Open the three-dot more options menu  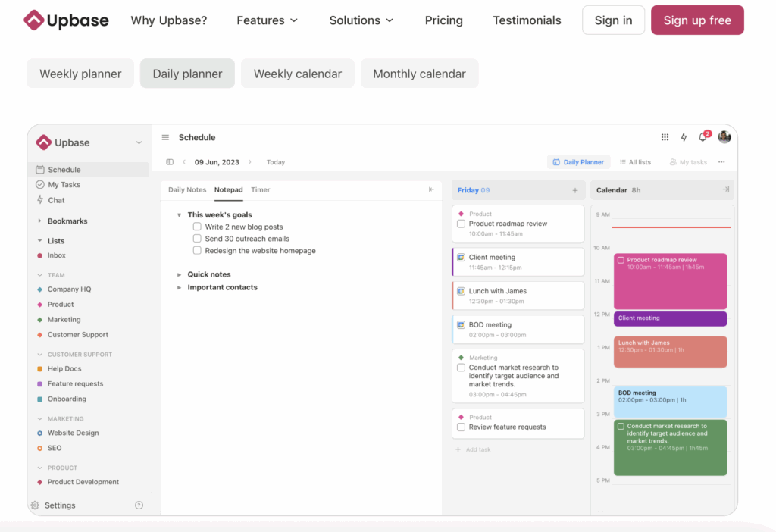721,162
